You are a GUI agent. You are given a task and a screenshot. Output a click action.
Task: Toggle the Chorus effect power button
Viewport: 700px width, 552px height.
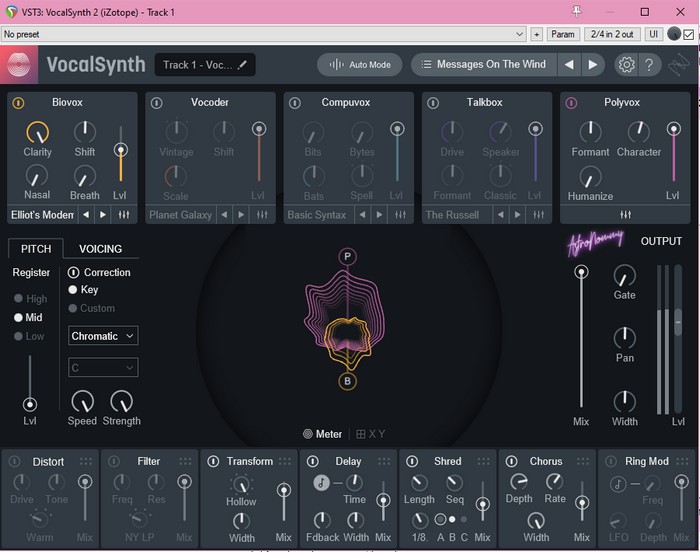(x=510, y=461)
